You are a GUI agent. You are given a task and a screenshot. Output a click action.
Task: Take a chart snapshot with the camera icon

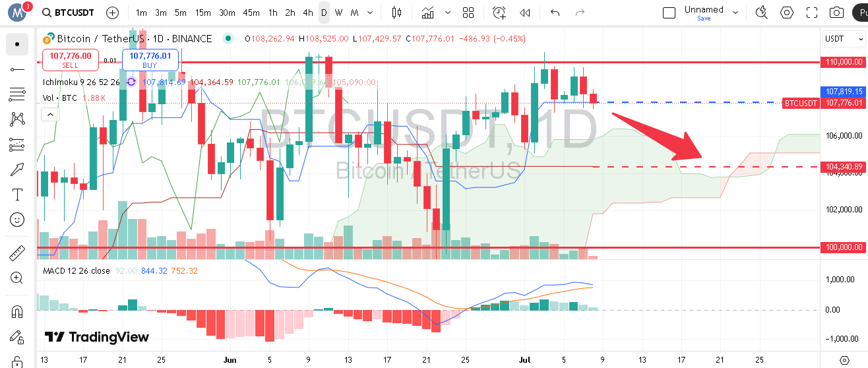click(x=837, y=13)
